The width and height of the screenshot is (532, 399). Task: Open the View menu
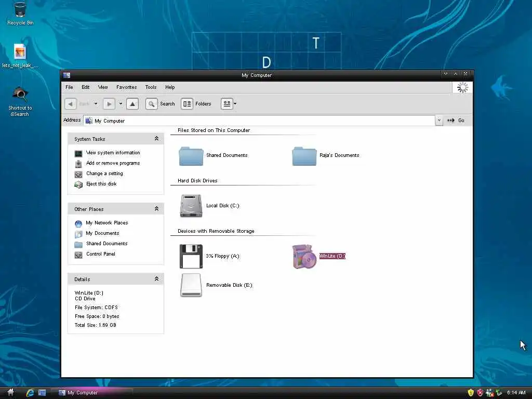pyautogui.click(x=103, y=87)
